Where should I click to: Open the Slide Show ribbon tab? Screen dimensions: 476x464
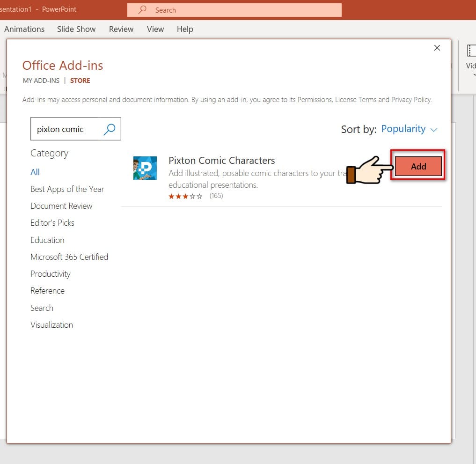[x=76, y=29]
